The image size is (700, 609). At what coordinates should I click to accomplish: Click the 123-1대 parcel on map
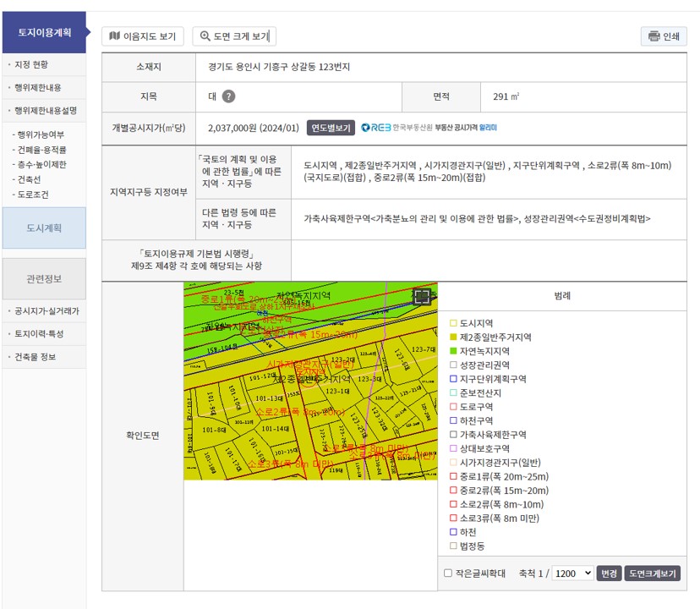pos(337,391)
